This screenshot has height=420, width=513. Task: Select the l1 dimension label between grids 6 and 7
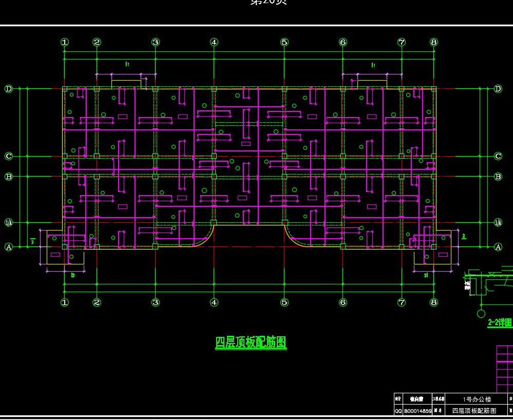click(x=373, y=65)
